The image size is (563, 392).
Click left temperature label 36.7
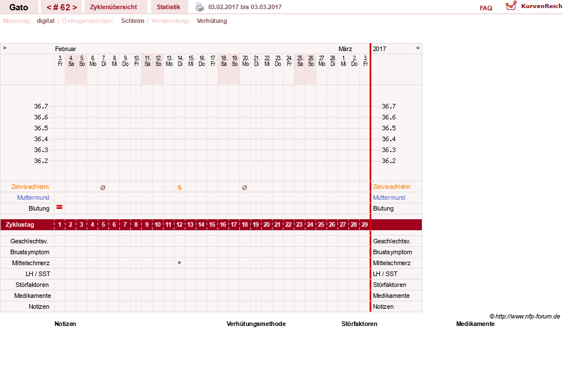click(x=41, y=106)
